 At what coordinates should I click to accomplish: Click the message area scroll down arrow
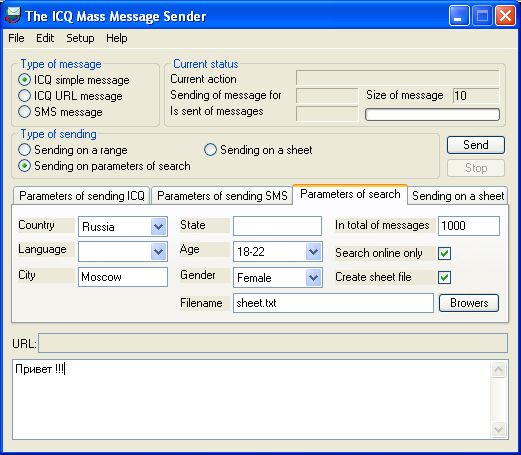click(x=499, y=429)
